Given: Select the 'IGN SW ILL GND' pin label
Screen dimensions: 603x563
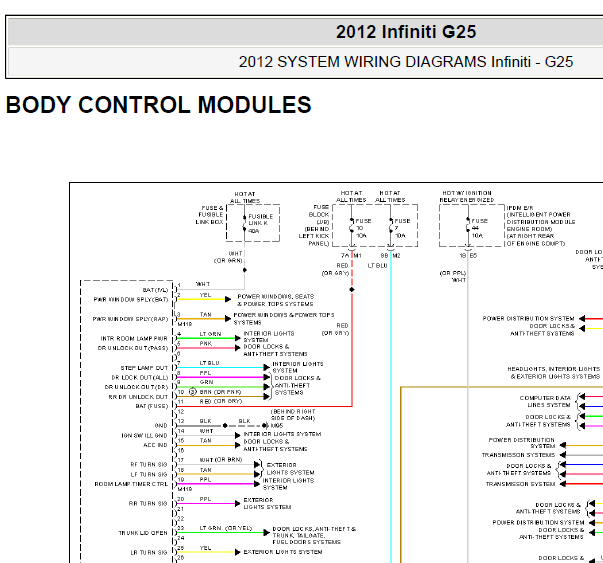Looking at the screenshot, I should [x=144, y=436].
